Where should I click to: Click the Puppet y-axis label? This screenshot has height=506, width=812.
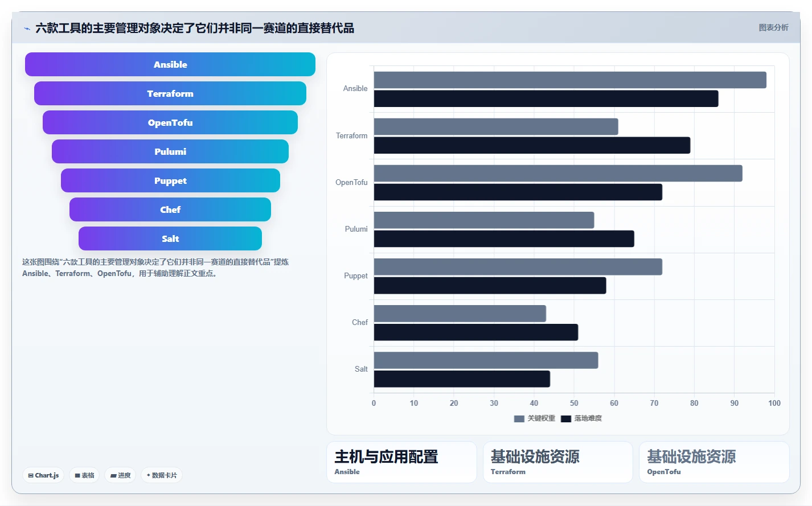coord(356,275)
